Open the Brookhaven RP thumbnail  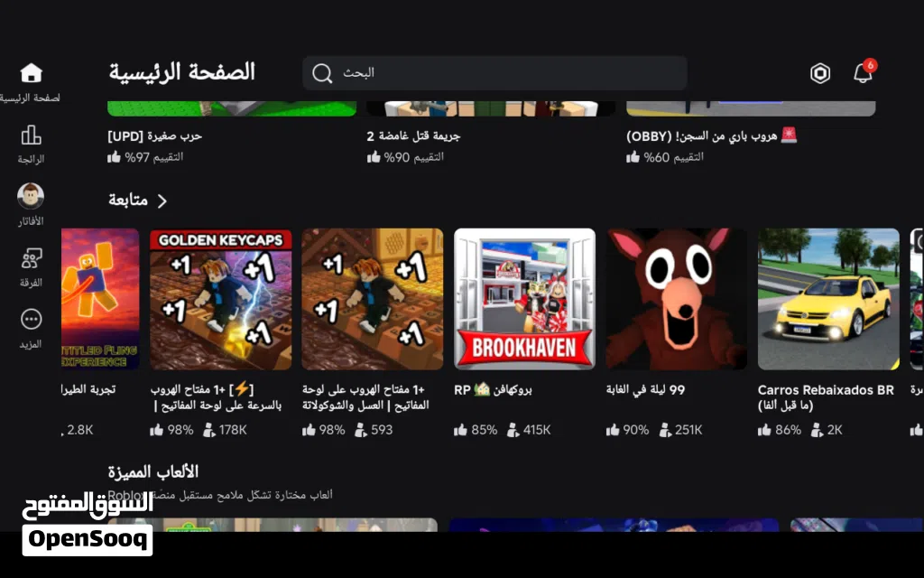click(x=524, y=299)
